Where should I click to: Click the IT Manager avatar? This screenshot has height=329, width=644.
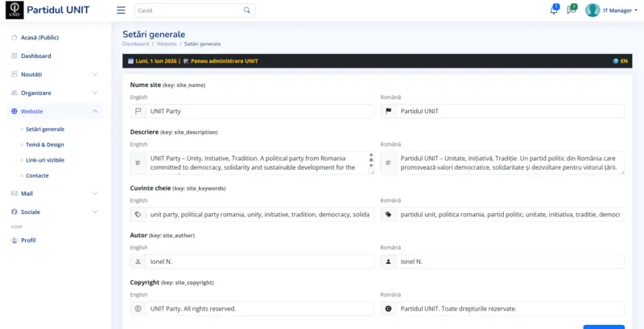point(592,10)
